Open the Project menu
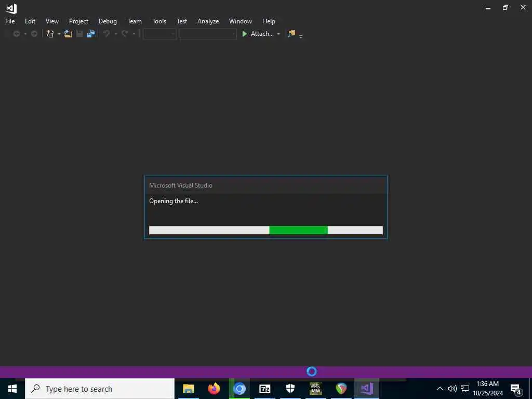Screen dimensions: 532x399 click(x=78, y=21)
